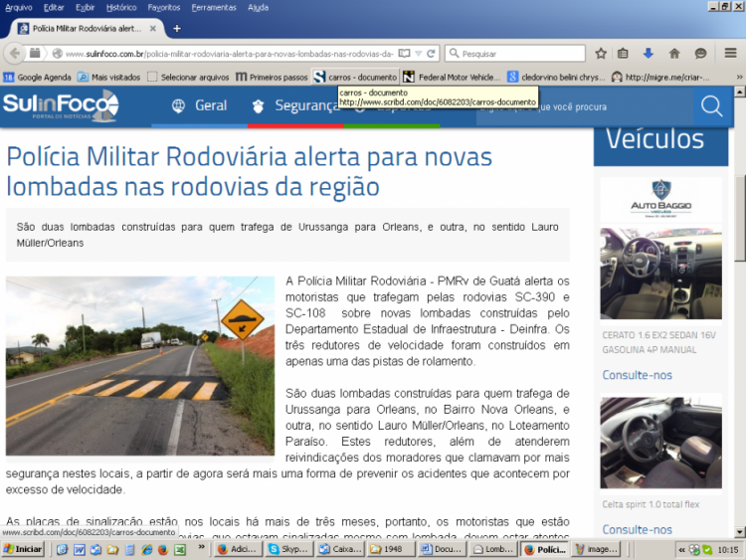Image resolution: width=746 pixels, height=560 pixels.
Task: Click the back navigation arrow
Action: point(15,53)
